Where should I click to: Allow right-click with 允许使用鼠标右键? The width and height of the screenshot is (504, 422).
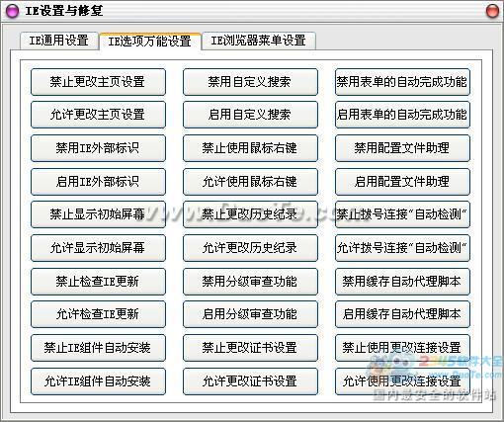pos(250,182)
